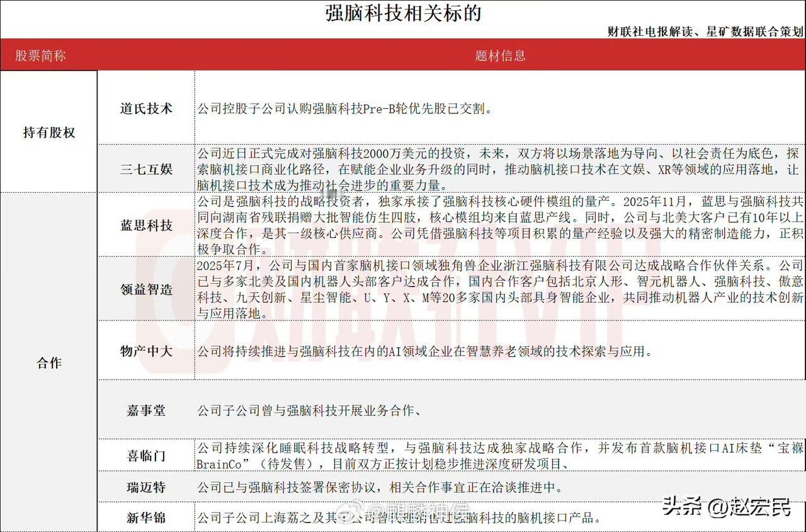Screen dimensions: 806x532
Task: Click the 物产中大 stock entry
Action: [x=146, y=351]
